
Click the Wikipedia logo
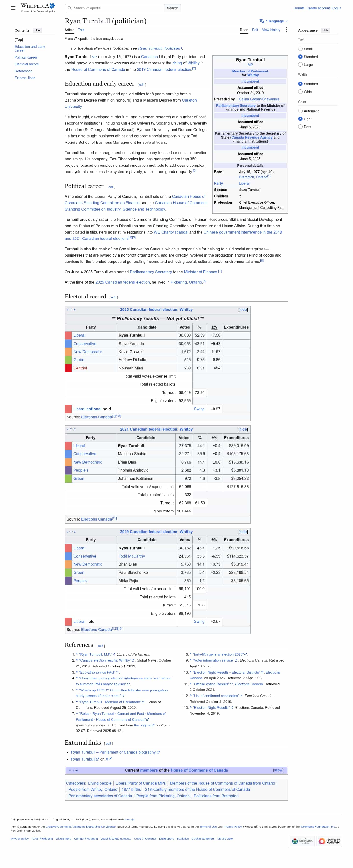pos(38,8)
